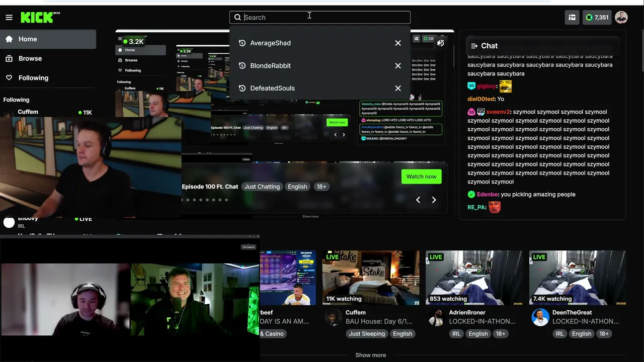
Task: Focus the Search input field
Action: (320, 18)
